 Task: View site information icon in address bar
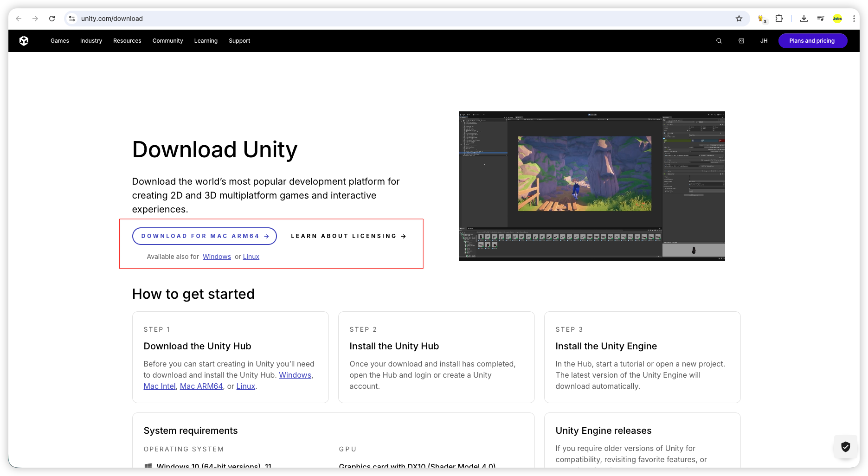pos(72,19)
